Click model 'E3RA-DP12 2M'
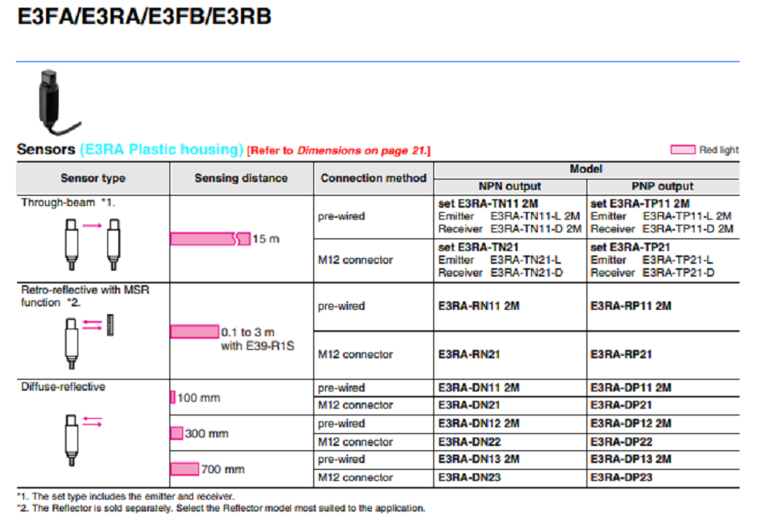 (631, 423)
